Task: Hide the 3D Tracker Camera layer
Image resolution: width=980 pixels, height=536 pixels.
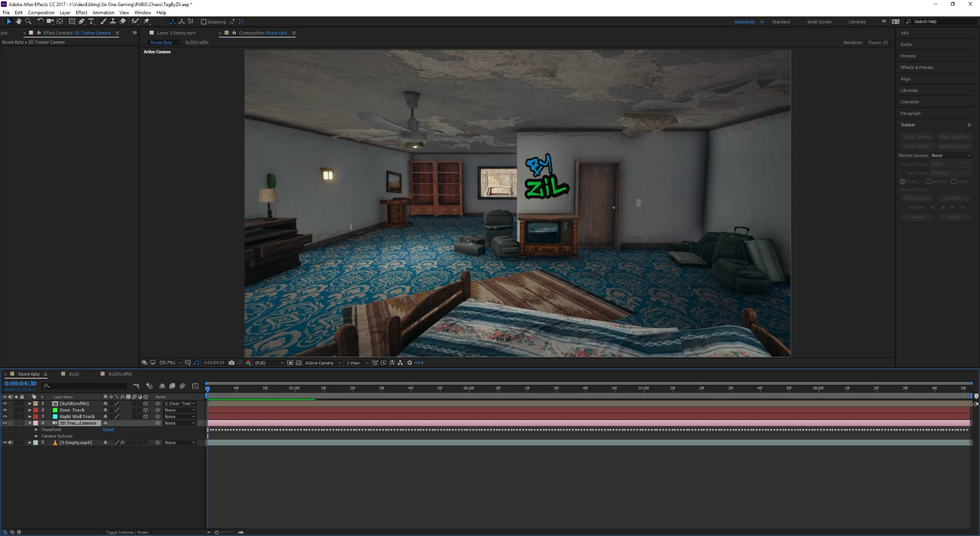Action: 5,423
